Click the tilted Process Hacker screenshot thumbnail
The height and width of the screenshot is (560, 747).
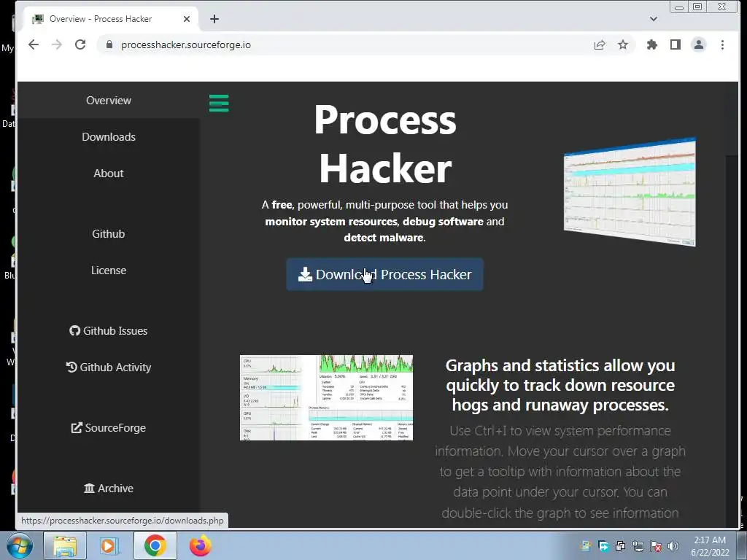630,192
